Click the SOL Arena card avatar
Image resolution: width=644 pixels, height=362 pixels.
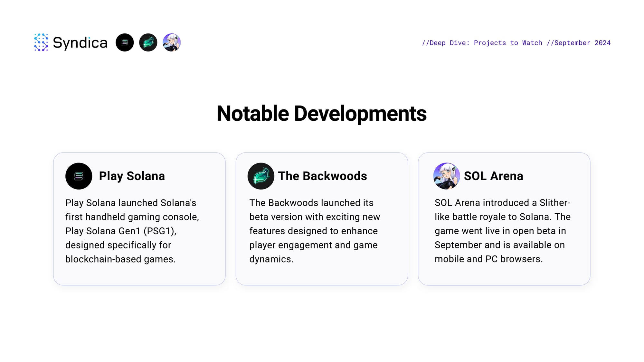[x=446, y=176]
